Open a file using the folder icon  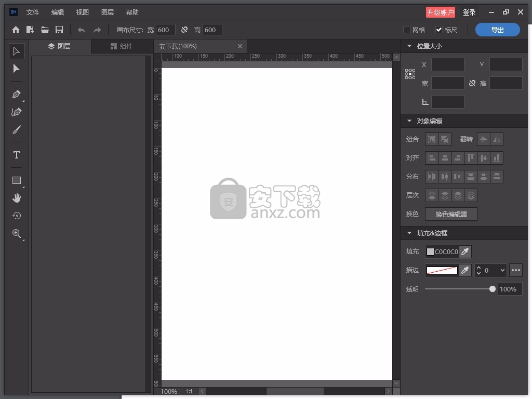point(45,30)
